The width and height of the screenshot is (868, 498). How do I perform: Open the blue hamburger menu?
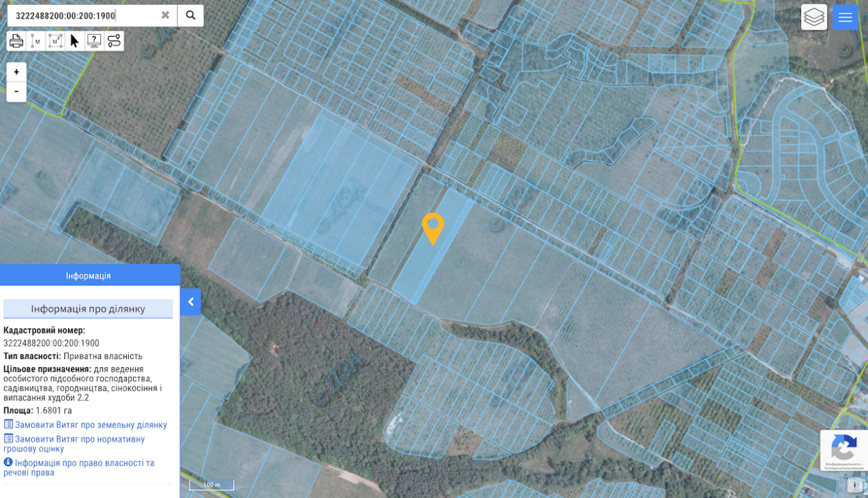pos(845,17)
